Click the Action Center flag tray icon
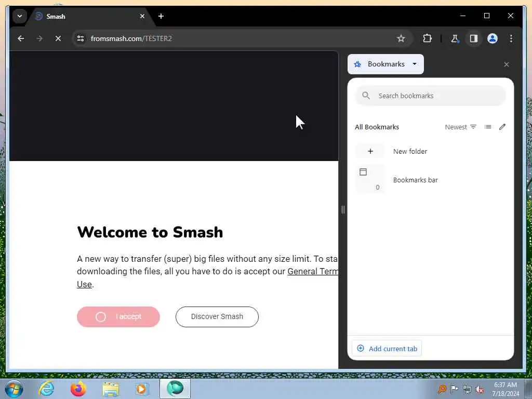 (454, 389)
